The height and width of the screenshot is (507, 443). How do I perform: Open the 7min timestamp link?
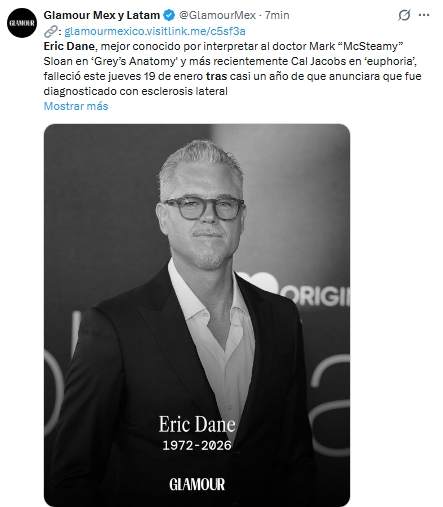click(x=277, y=15)
